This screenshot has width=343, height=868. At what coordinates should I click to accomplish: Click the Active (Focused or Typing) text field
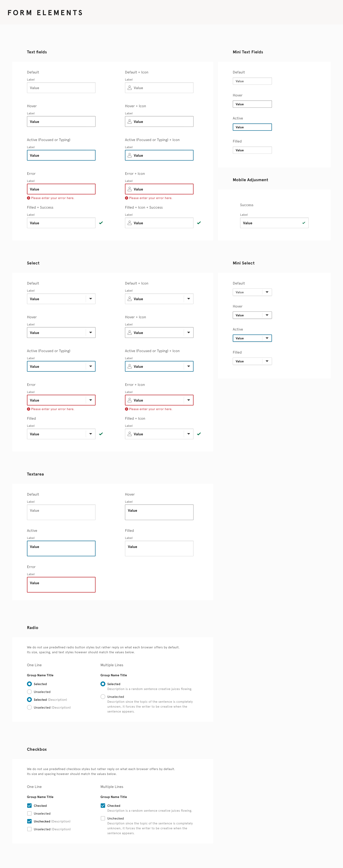[61, 155]
